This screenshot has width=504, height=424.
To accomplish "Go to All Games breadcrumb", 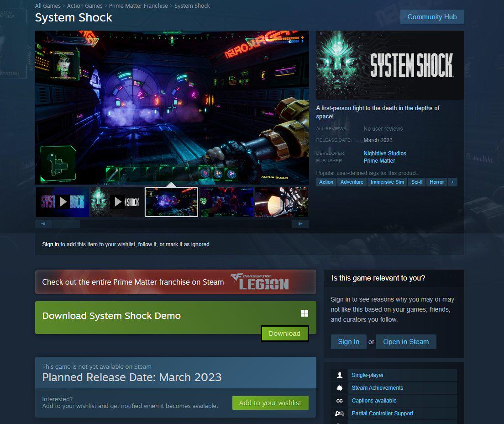I will (x=47, y=6).
